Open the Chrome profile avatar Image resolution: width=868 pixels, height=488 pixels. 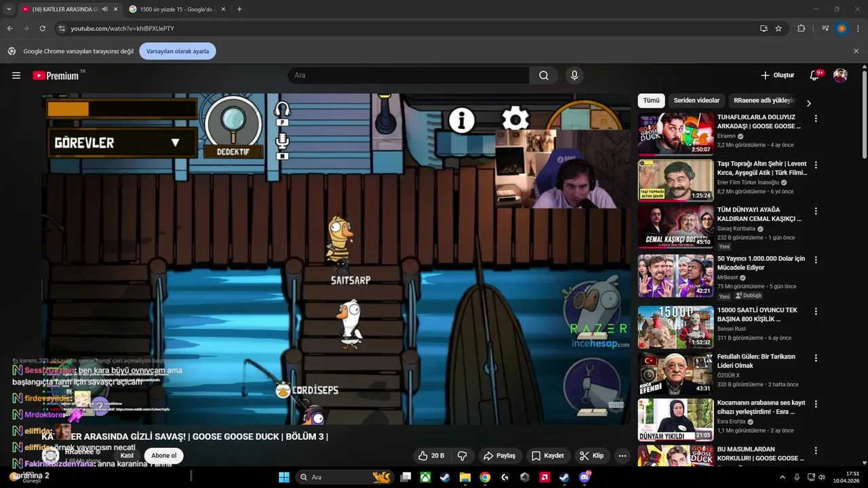842,28
